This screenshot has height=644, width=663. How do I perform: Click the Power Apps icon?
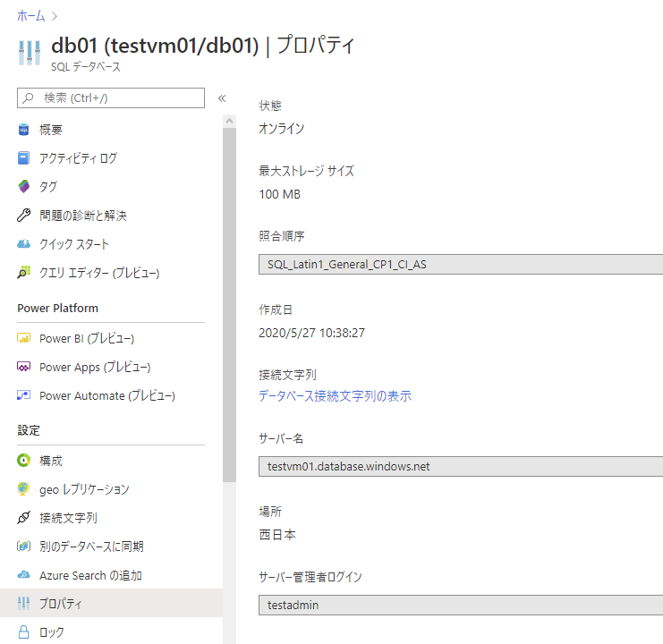[23, 367]
